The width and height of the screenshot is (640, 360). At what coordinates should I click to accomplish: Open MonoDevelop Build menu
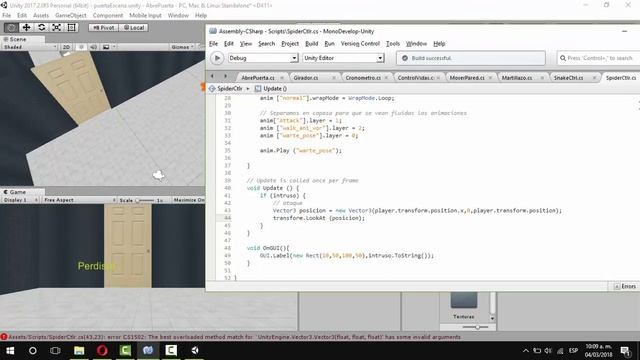pyautogui.click(x=312, y=44)
